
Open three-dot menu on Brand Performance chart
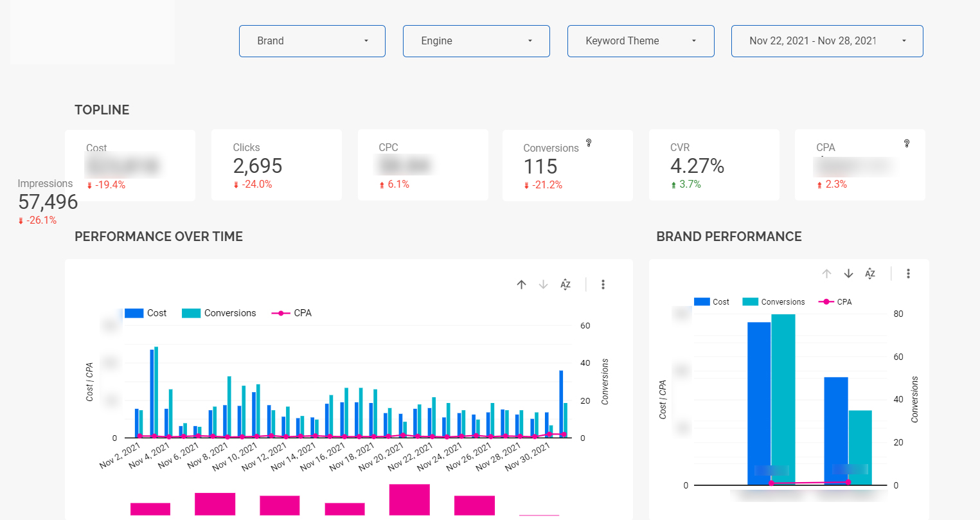[x=908, y=273]
